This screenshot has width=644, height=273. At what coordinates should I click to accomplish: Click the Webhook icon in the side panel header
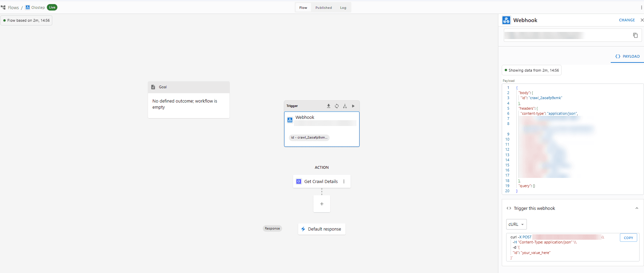point(506,20)
